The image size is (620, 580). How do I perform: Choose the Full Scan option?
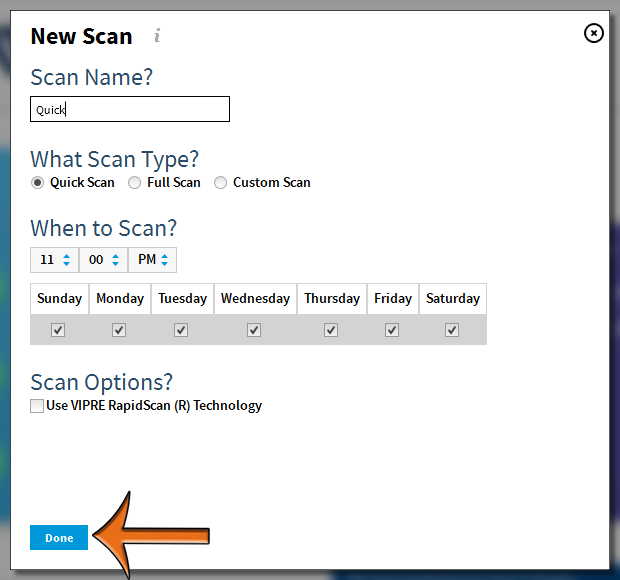pyautogui.click(x=135, y=183)
